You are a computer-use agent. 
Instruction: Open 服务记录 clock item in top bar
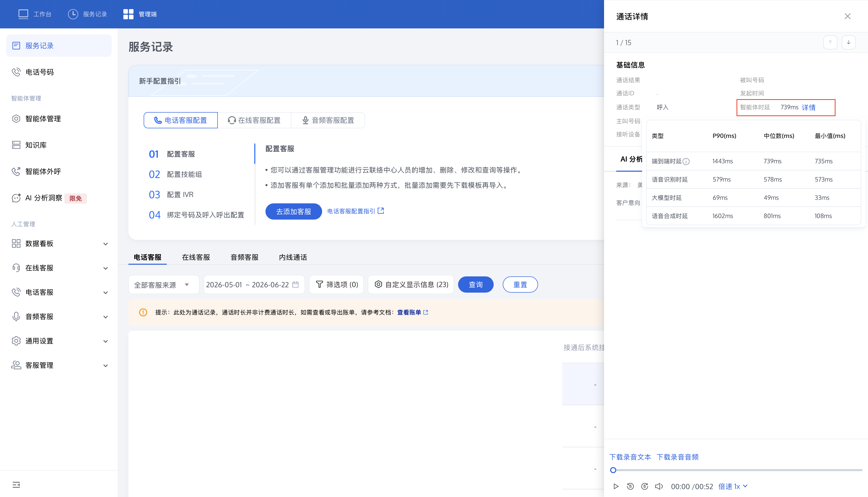(88, 14)
